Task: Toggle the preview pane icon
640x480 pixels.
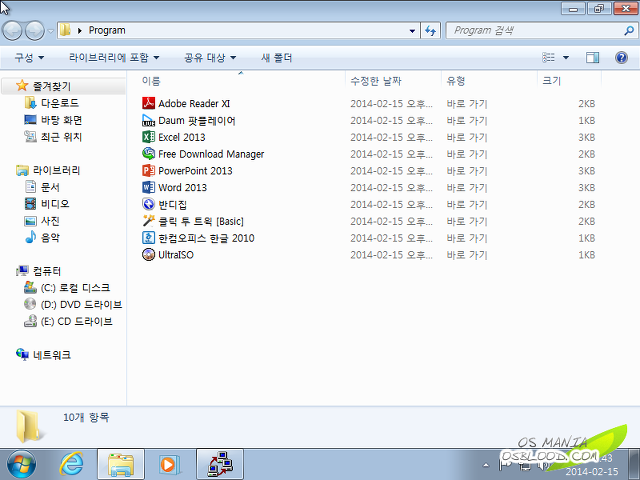Action: [x=592, y=58]
